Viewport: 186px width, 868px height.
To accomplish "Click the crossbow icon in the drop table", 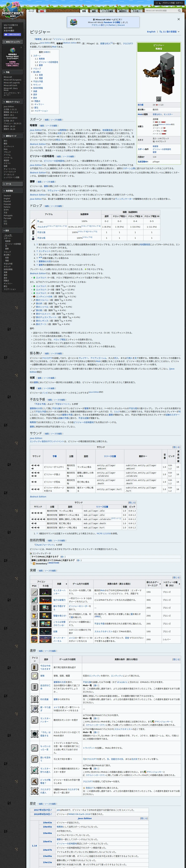I will [x=33, y=227].
